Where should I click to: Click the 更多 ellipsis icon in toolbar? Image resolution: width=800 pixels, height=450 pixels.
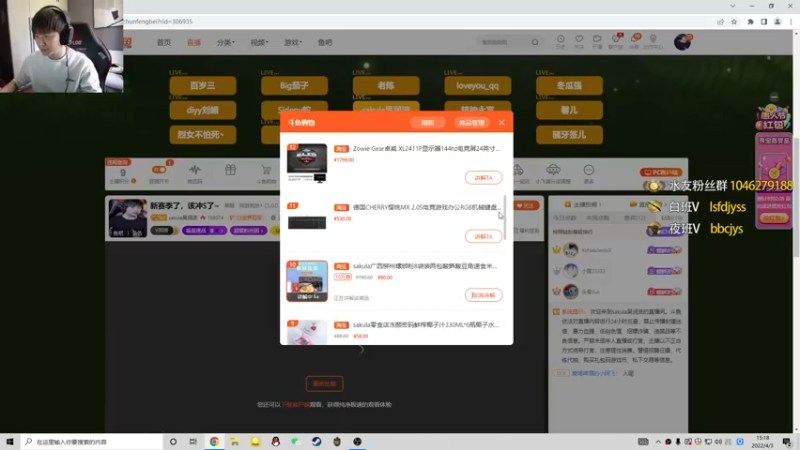tap(589, 170)
